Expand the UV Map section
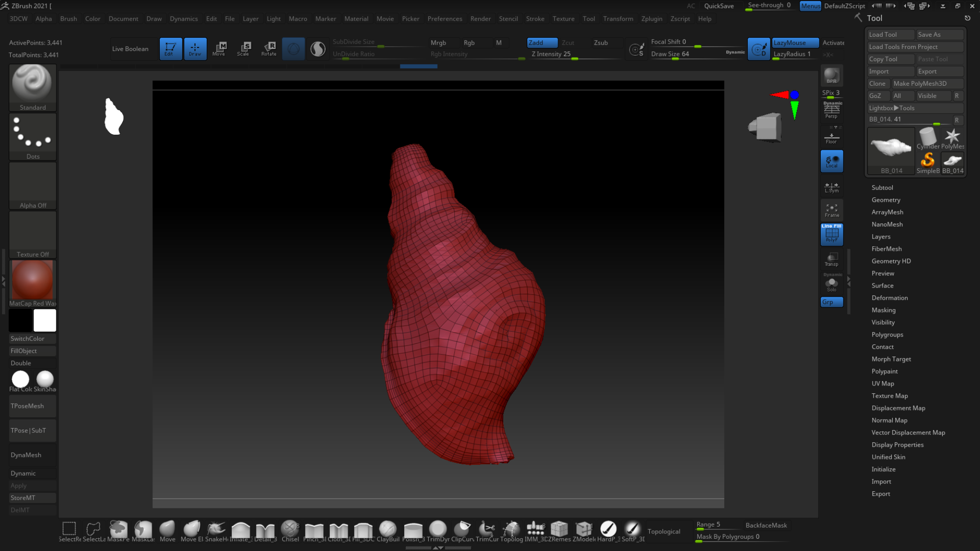The height and width of the screenshot is (551, 980). (x=882, y=383)
